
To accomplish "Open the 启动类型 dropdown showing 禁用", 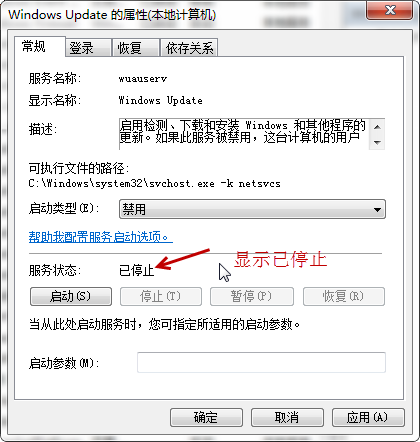I will [x=252, y=209].
